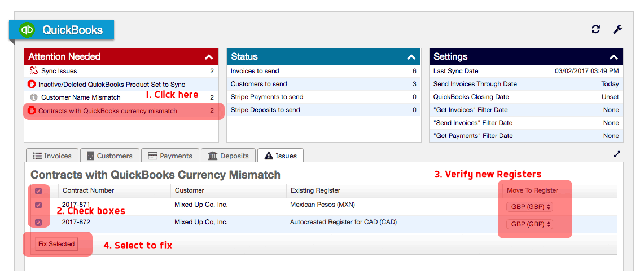Click "Send Invoices" Filter Date setting

526,123
